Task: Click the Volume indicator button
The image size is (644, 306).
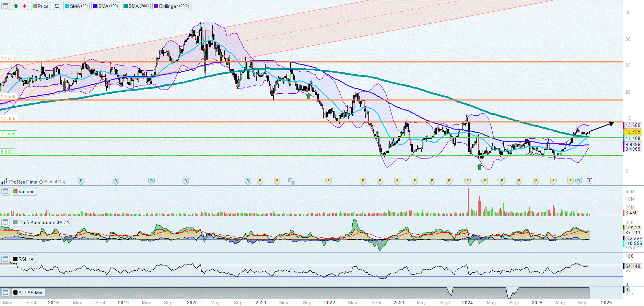Action: [24, 191]
